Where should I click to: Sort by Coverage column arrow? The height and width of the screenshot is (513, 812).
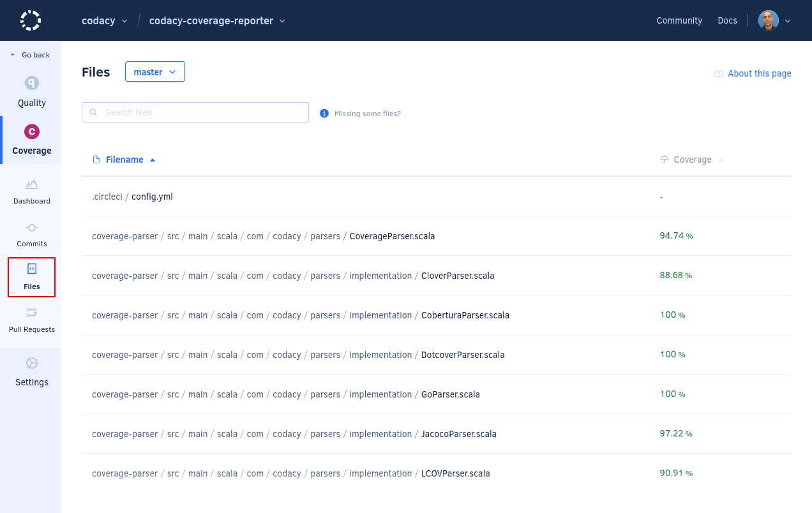721,160
